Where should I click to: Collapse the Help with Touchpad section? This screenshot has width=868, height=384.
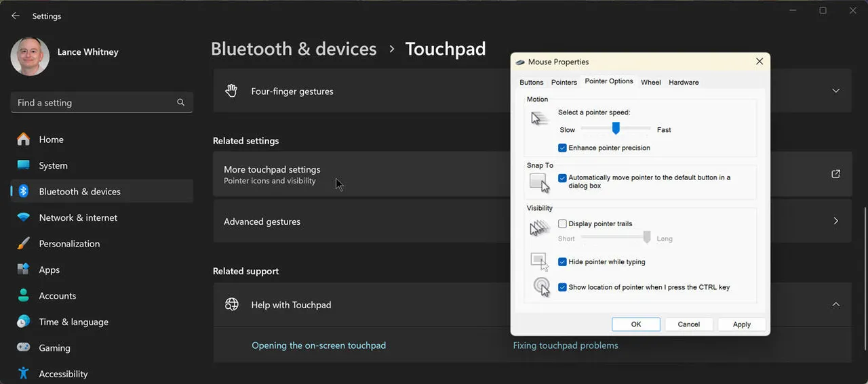click(x=835, y=305)
